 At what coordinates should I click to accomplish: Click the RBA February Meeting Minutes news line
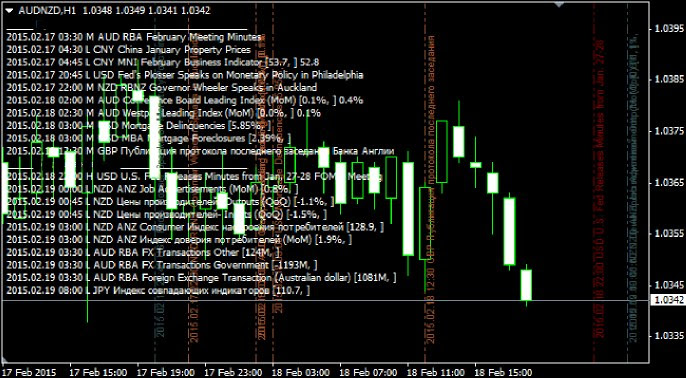134,37
